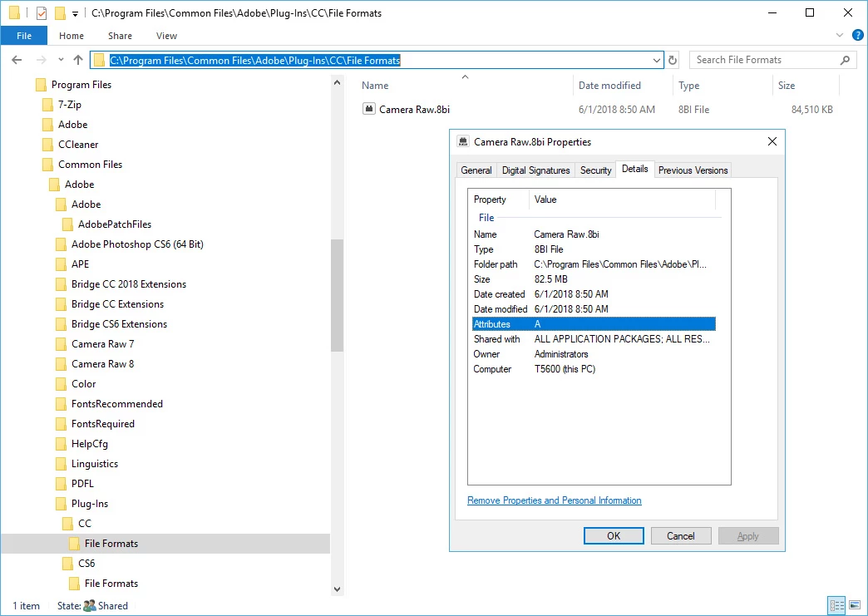
Task: Click the search magnifier icon
Action: click(x=845, y=60)
